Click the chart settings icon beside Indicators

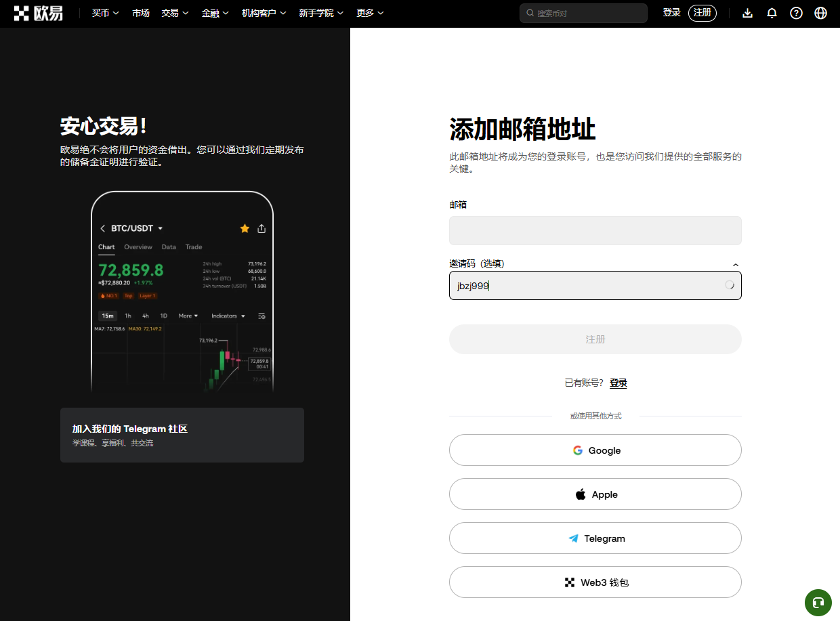pos(261,316)
